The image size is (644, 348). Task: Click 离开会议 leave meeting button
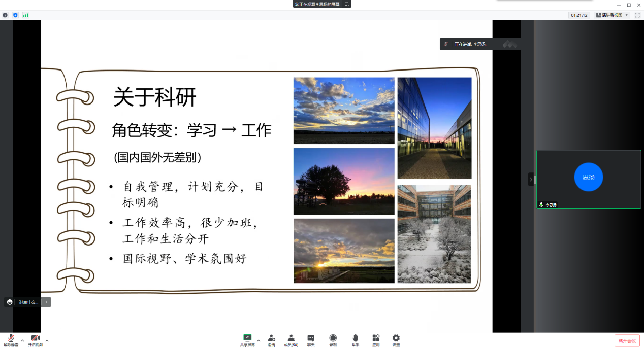tap(627, 340)
